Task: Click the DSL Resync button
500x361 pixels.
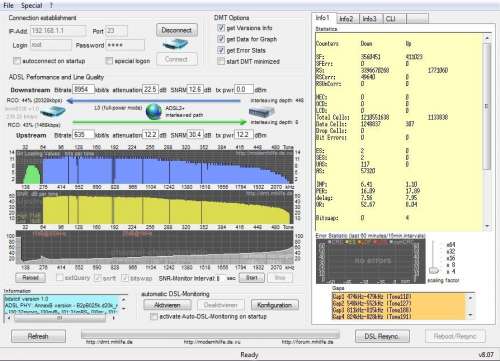Action: click(x=382, y=336)
